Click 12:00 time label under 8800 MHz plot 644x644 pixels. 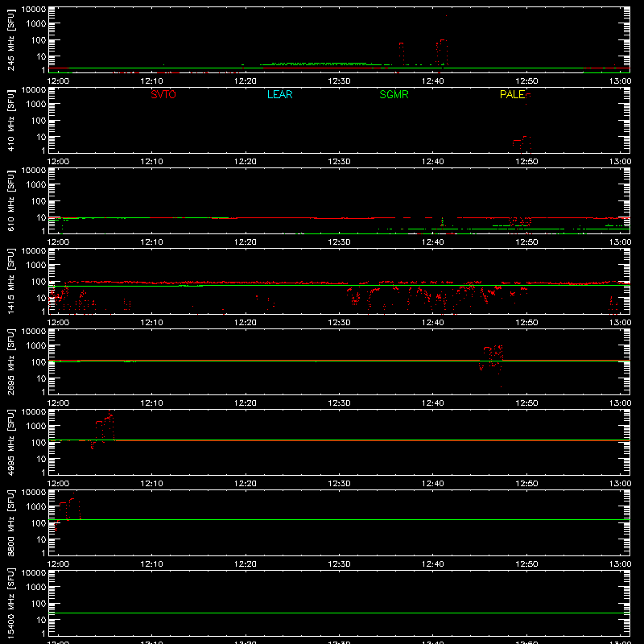point(58,564)
